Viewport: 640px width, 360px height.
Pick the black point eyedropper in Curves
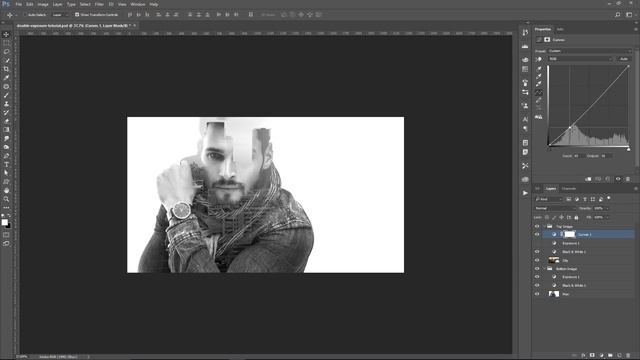click(539, 68)
